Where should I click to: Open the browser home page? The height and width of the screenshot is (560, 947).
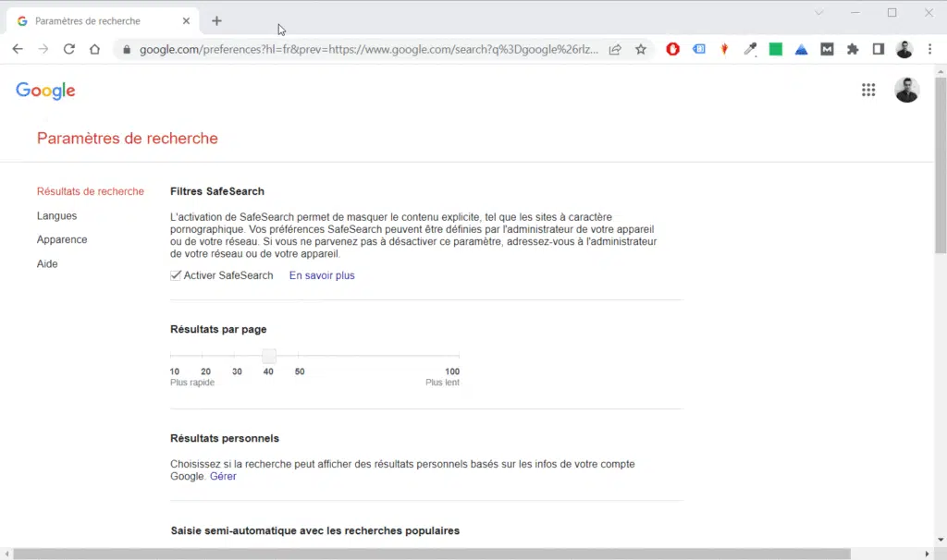(x=95, y=49)
